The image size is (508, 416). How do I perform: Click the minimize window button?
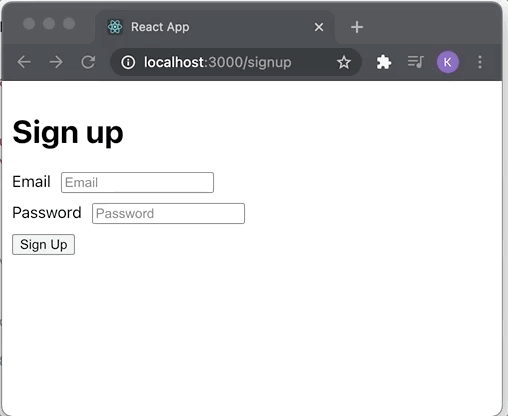coord(49,24)
